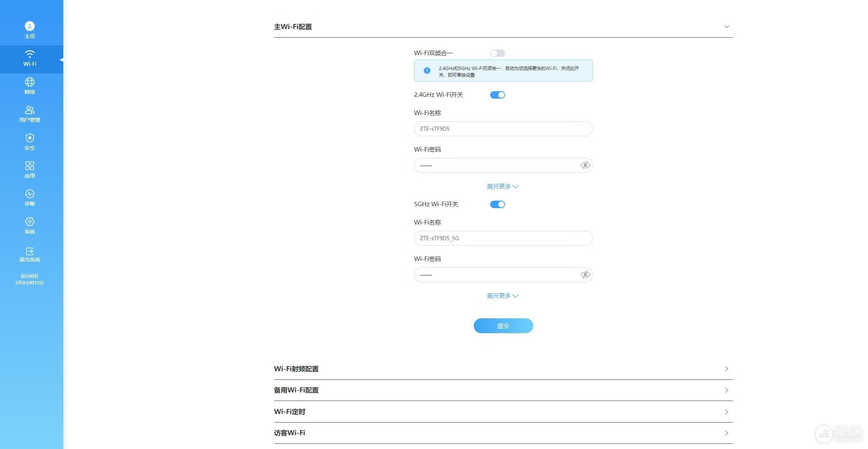Toggle the 5GHz Wi-Fi开关 switch
The width and height of the screenshot is (868, 449).
(497, 204)
